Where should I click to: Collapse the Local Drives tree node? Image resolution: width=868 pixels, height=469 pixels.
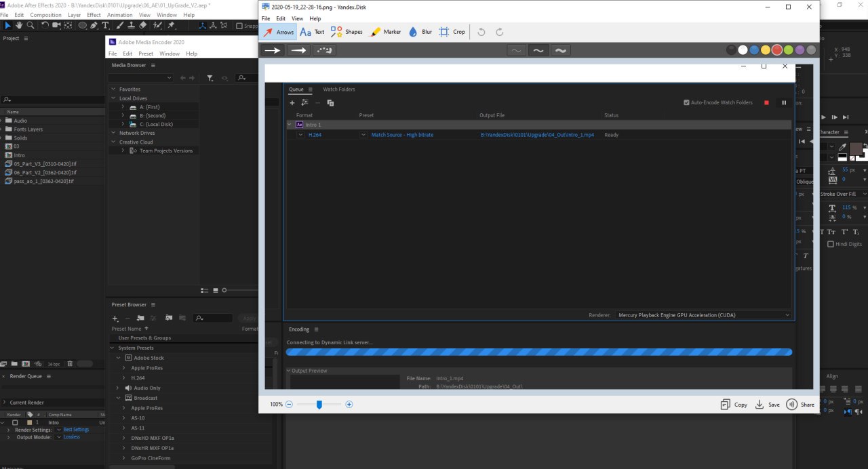(x=114, y=98)
